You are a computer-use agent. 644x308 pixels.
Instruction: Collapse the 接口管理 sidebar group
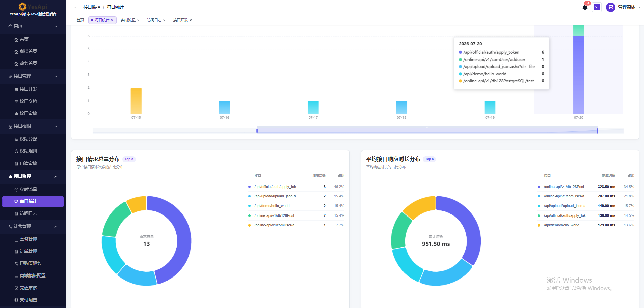tap(56, 76)
